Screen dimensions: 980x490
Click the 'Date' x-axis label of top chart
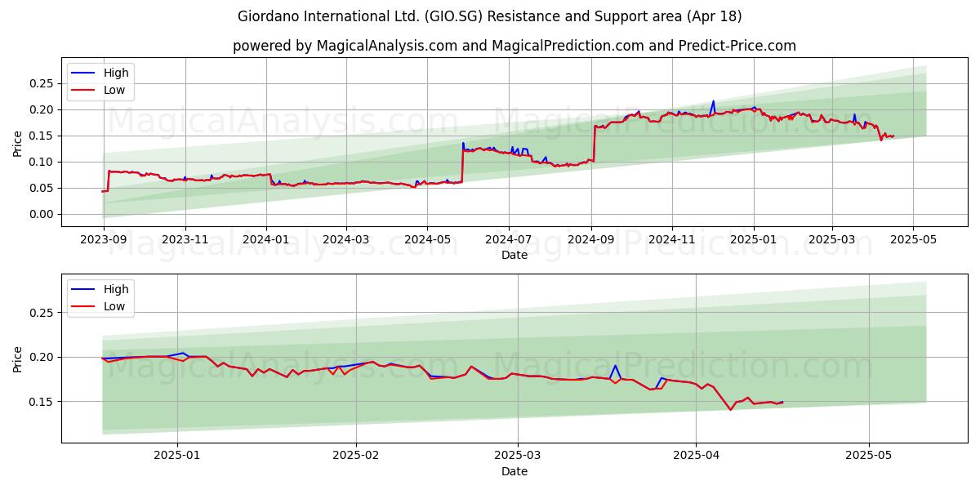[514, 255]
